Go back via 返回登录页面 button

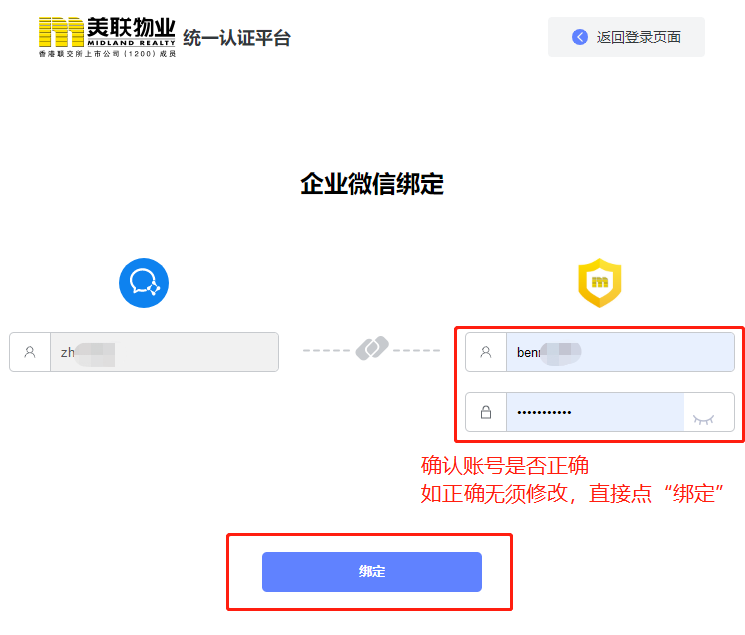click(626, 37)
